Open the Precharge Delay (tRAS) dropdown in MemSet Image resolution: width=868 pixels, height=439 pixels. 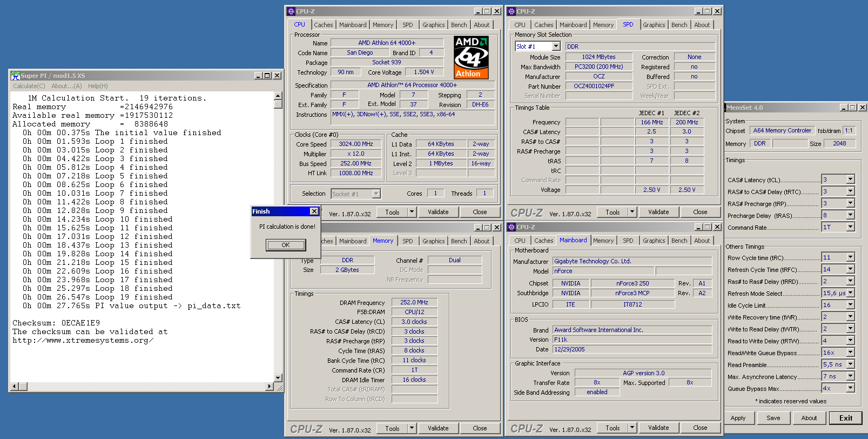850,215
